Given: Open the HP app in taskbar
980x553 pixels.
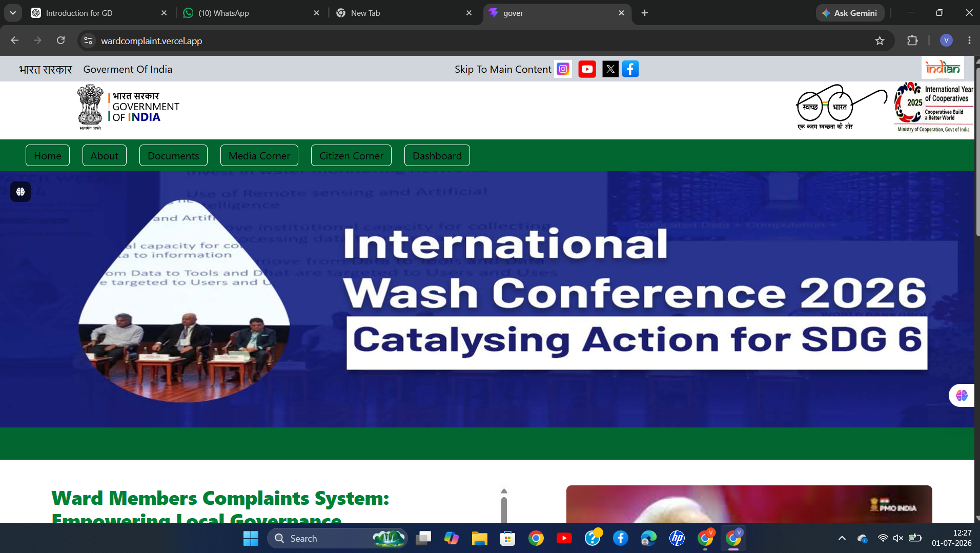Looking at the screenshot, I should [x=677, y=538].
